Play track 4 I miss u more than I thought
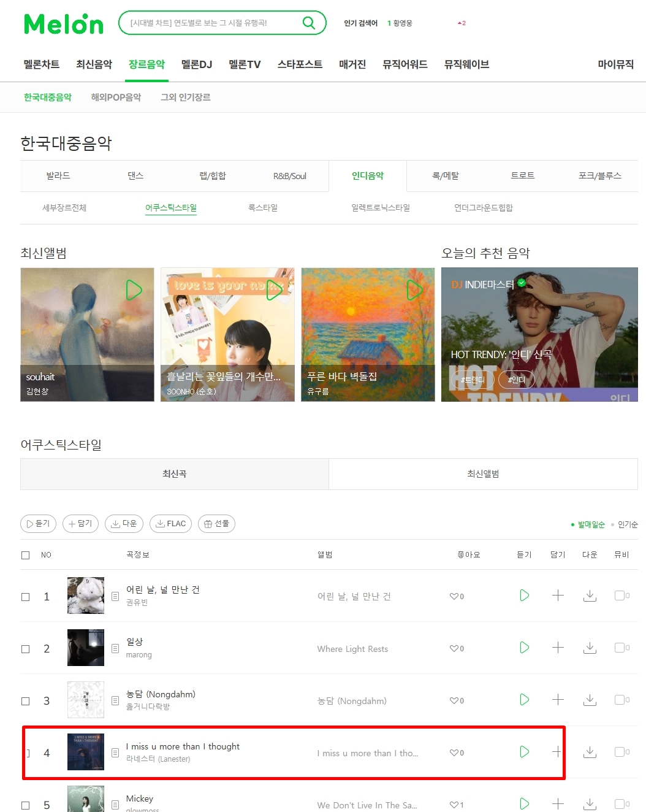Image resolution: width=646 pixels, height=812 pixels. point(524,752)
